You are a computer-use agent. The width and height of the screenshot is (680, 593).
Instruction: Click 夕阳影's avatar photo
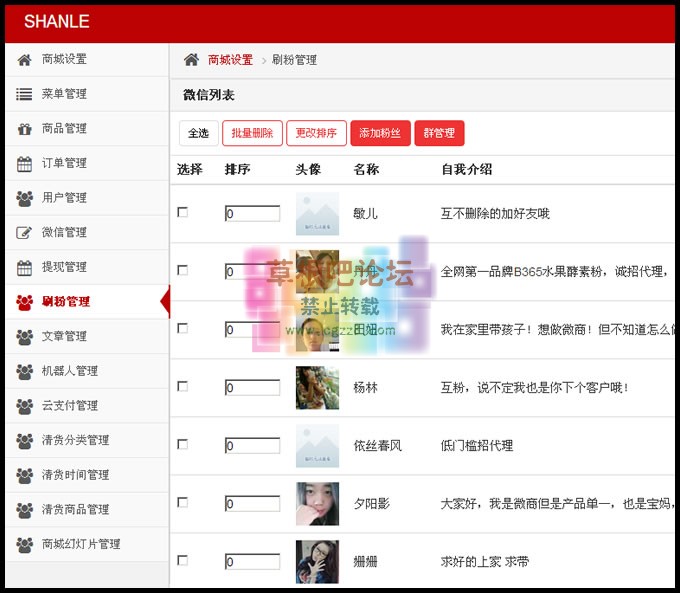317,504
